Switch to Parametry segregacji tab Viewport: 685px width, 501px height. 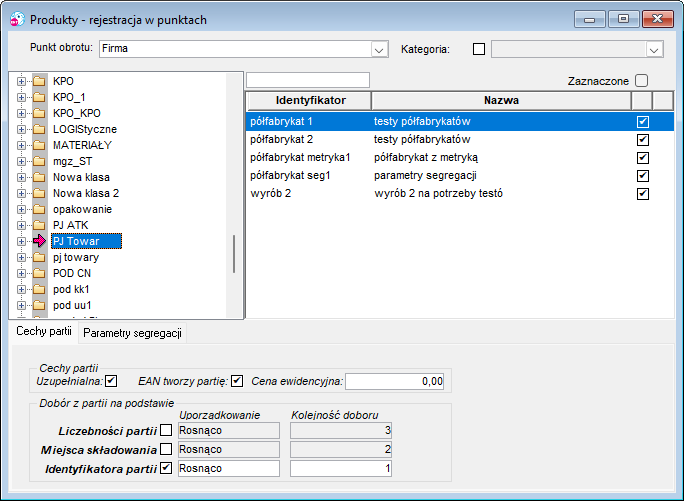132,333
